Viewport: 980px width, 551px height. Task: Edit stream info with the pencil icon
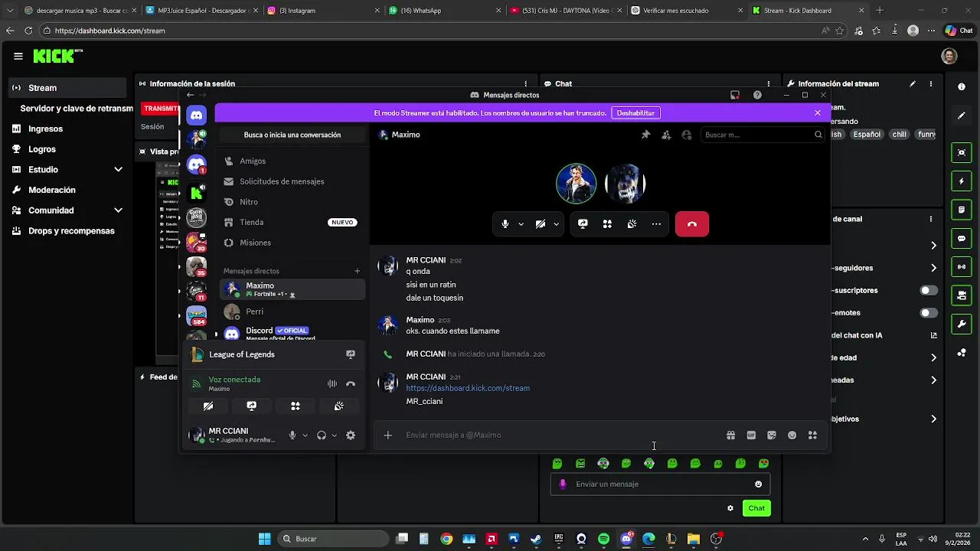(912, 83)
